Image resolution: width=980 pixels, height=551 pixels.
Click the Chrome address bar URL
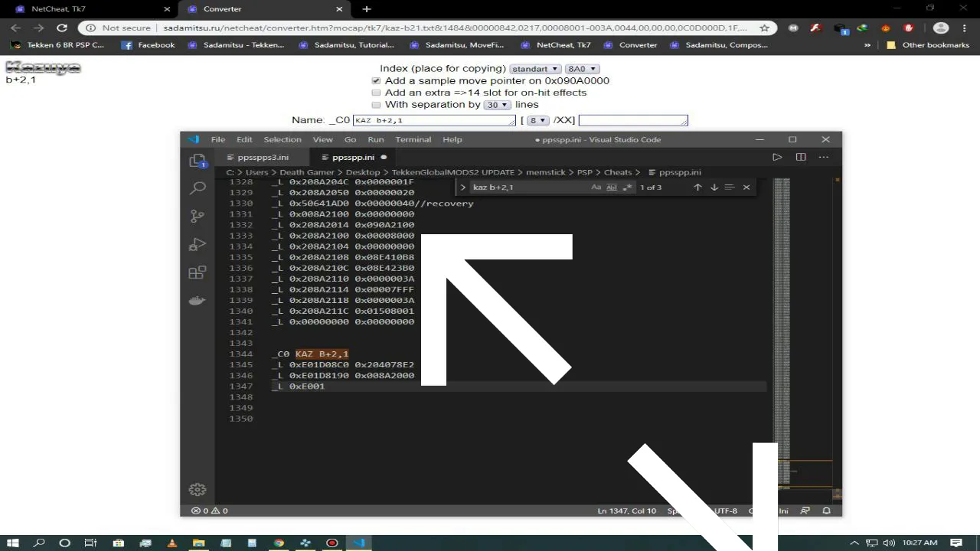pyautogui.click(x=455, y=28)
